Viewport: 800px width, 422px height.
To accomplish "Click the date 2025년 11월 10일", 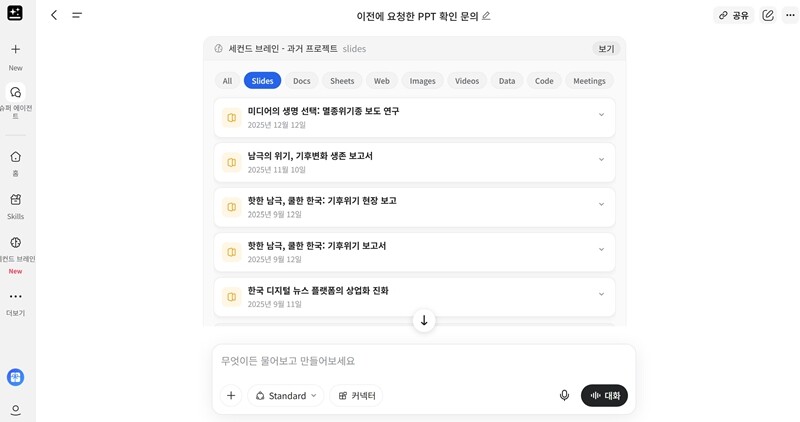I will coord(277,170).
